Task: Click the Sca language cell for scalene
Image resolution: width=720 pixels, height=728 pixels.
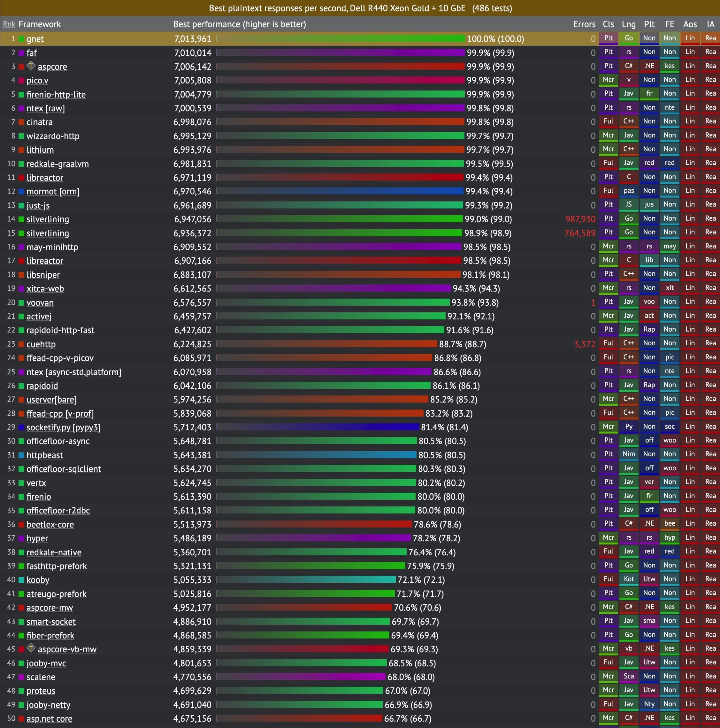Action: tap(629, 676)
